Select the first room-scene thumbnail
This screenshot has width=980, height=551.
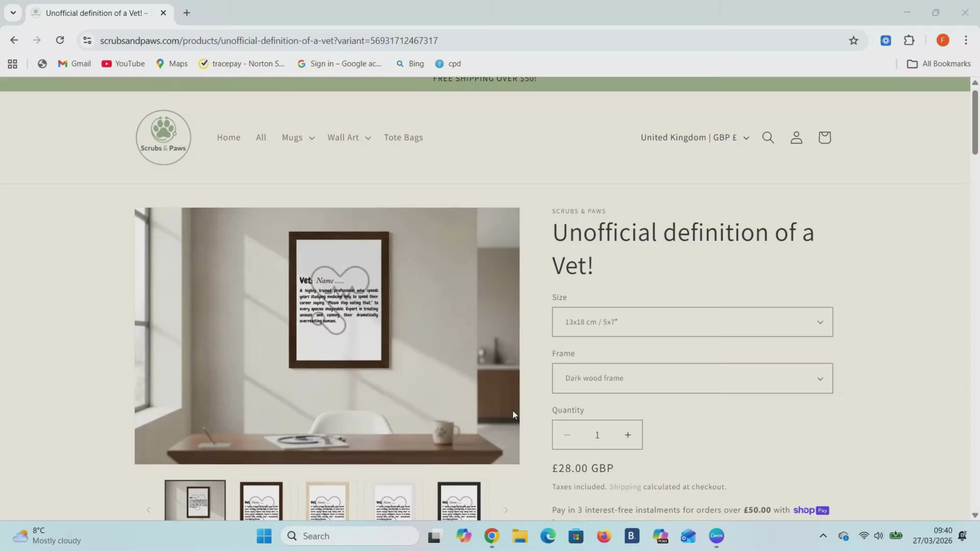(195, 500)
